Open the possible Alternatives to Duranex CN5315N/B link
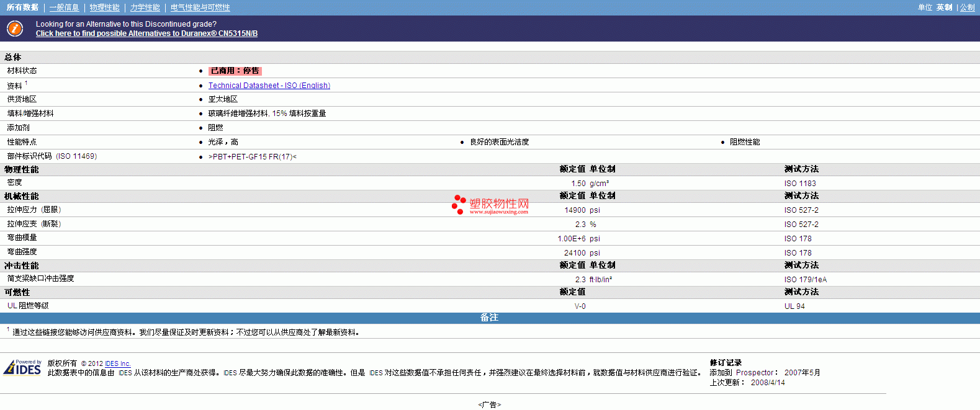Viewport: 980px width, 410px height. click(x=146, y=33)
